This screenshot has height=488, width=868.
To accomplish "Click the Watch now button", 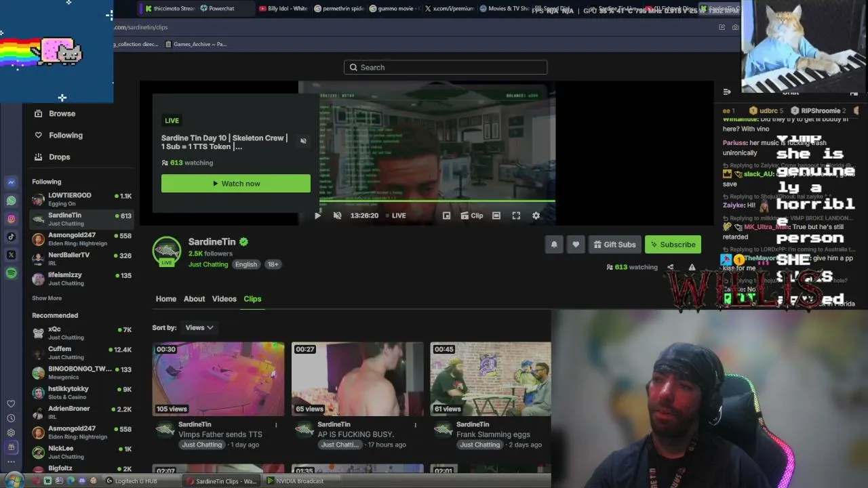I will coord(236,184).
